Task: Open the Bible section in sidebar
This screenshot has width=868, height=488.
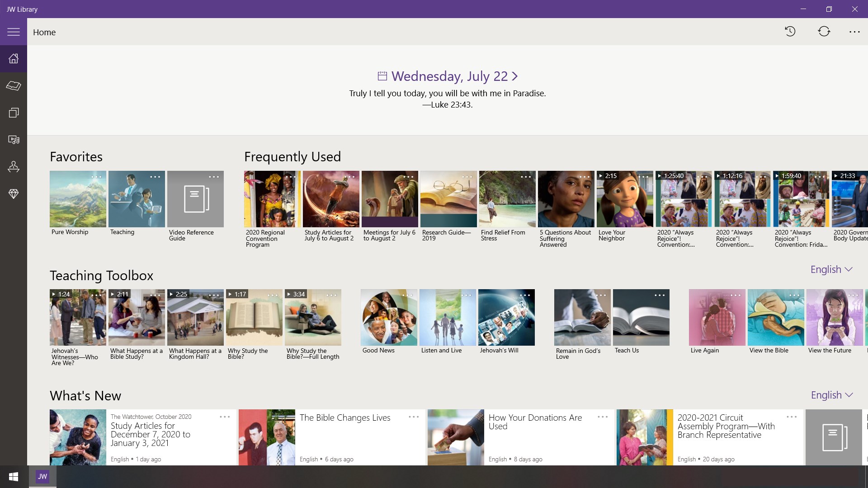Action: [14, 86]
